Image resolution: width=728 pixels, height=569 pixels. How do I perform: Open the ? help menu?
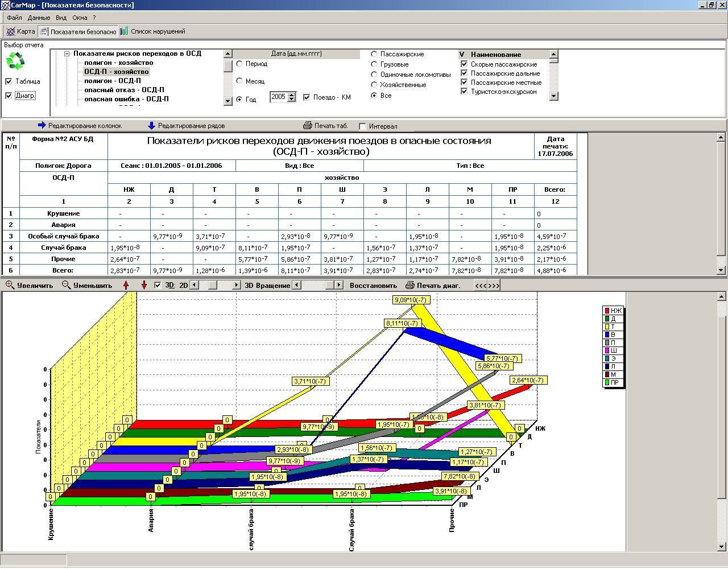(x=94, y=18)
